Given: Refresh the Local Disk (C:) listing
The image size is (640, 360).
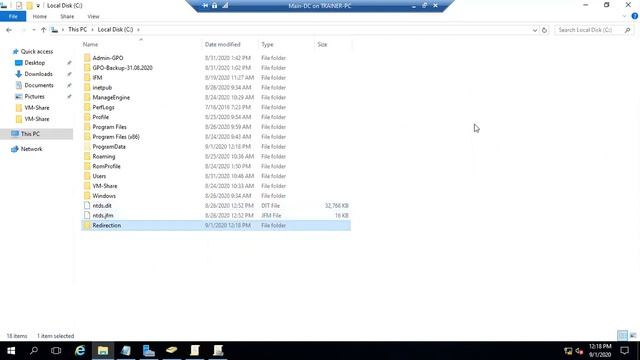Looking at the screenshot, I should click(x=544, y=30).
